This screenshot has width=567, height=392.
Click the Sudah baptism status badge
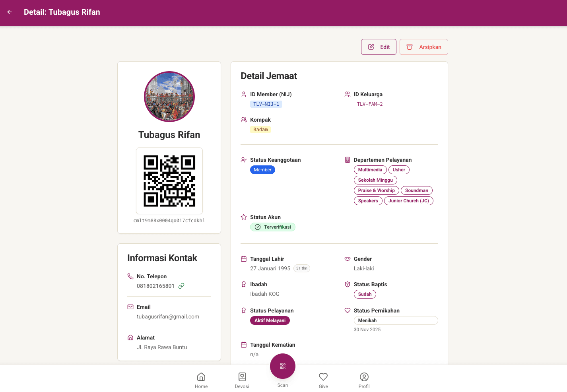(365, 294)
